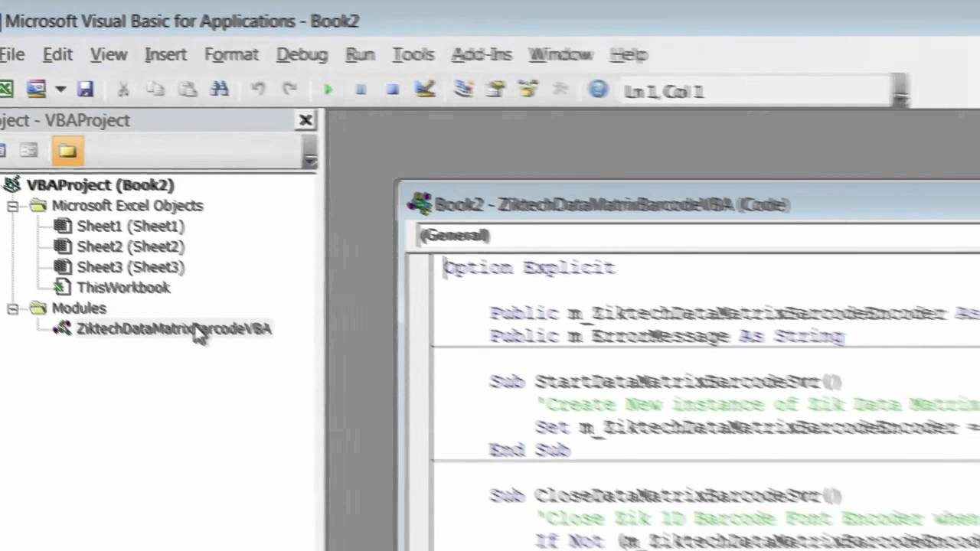Click the greyed Toolbox icon
This screenshot has width=980, height=551.
pyautogui.click(x=560, y=90)
